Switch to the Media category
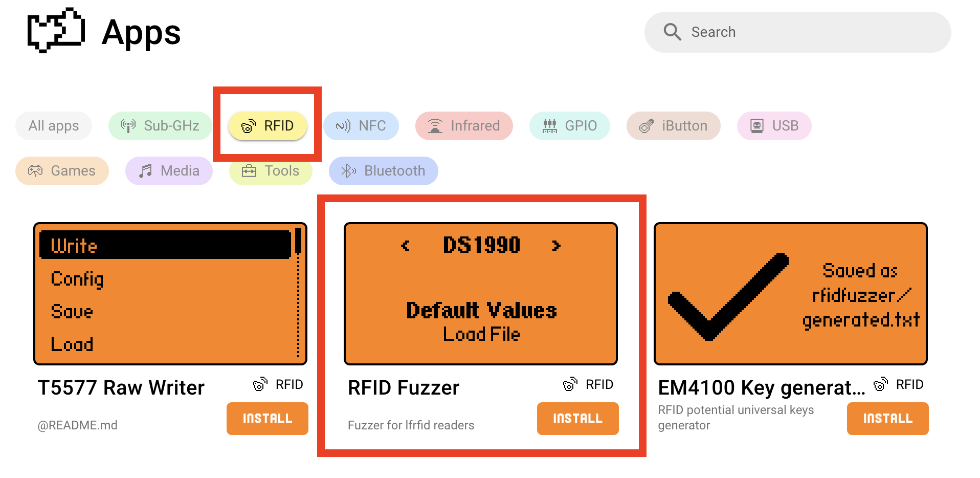Viewport: 980px width, 478px height. [x=169, y=170]
